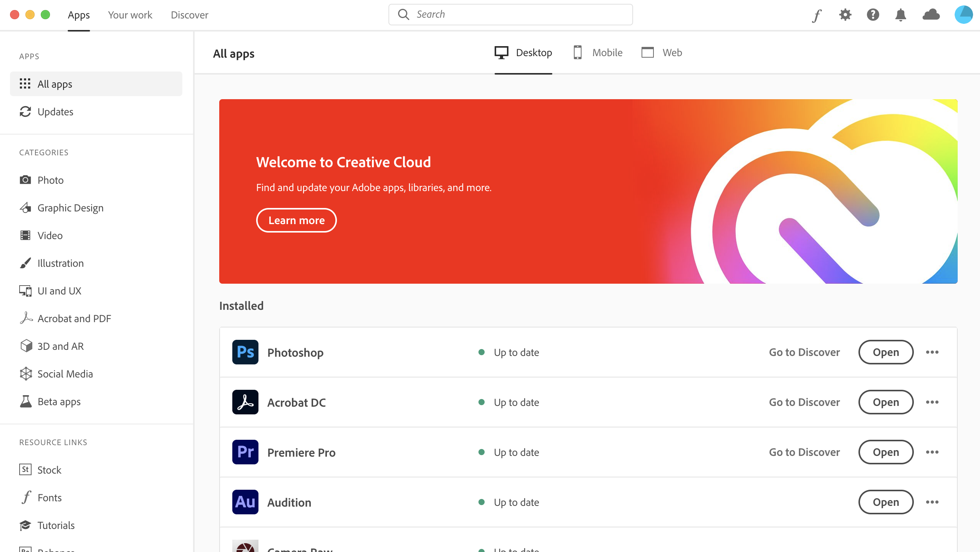Click the Help question mark icon
This screenshot has width=980, height=552.
[873, 15]
